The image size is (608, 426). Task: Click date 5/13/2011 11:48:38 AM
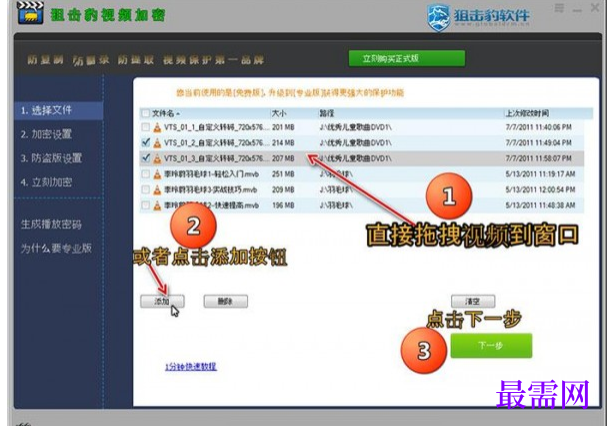click(540, 205)
